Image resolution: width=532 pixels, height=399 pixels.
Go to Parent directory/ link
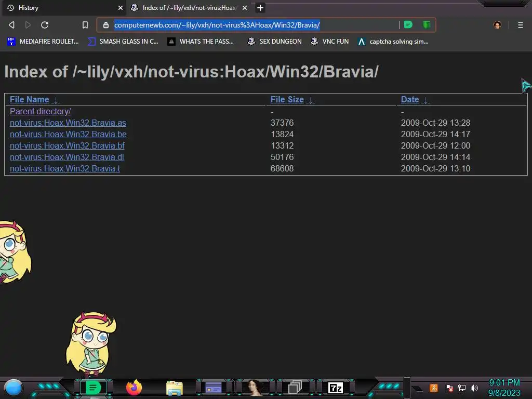[x=41, y=111]
